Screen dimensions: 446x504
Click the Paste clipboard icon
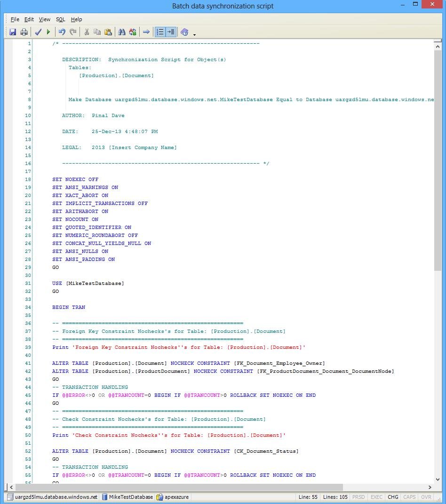point(108,32)
